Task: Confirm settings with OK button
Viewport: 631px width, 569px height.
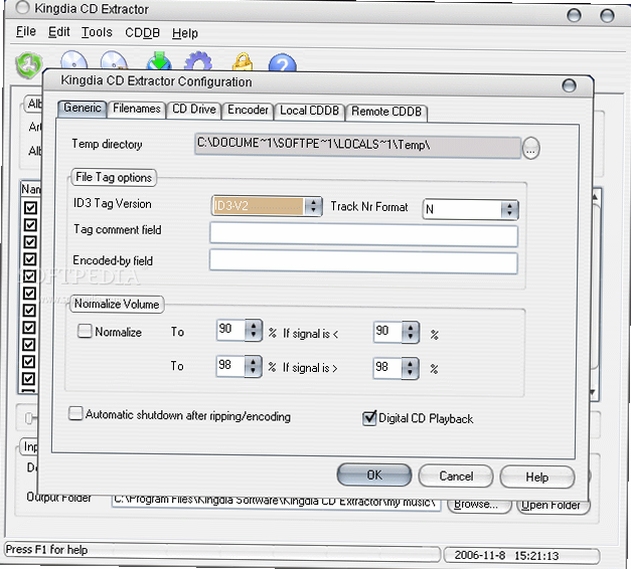Action: point(374,475)
